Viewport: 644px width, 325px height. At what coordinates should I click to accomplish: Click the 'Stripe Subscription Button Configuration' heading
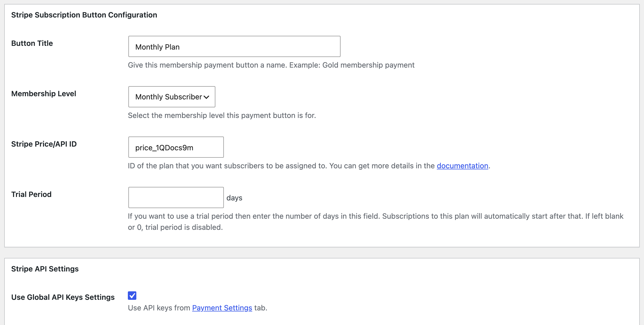(x=84, y=15)
